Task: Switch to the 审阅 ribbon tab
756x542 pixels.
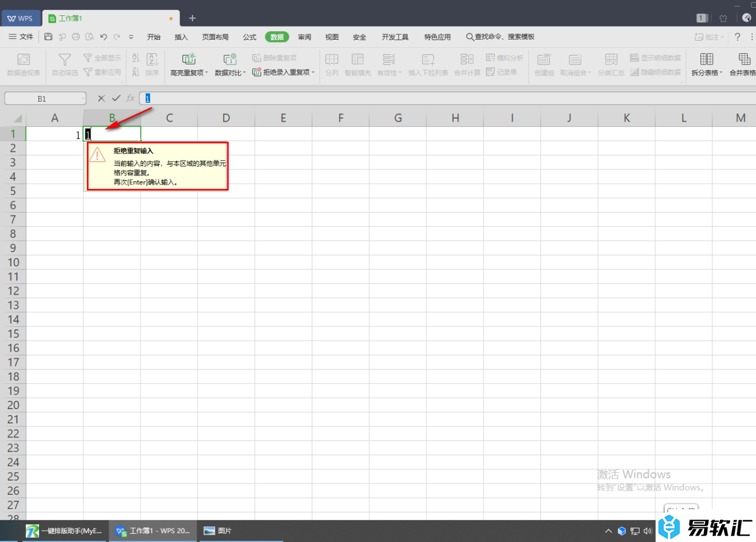Action: click(304, 37)
